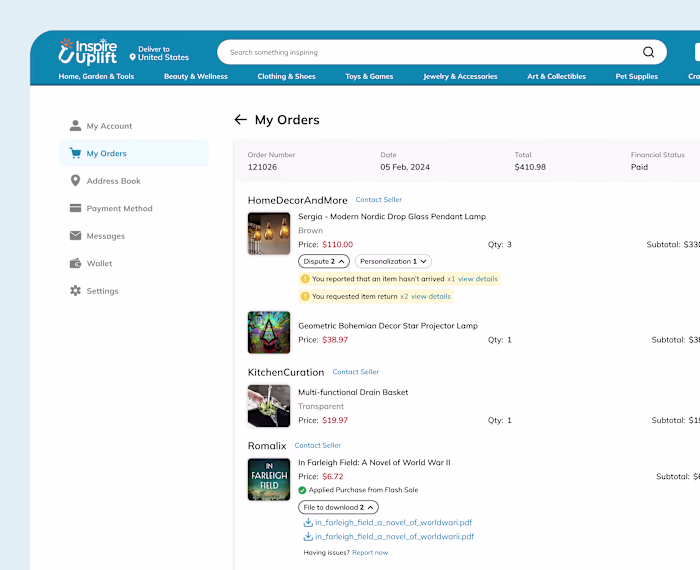The height and width of the screenshot is (570, 700).
Task: Click the $110.00 price value
Action: (338, 245)
